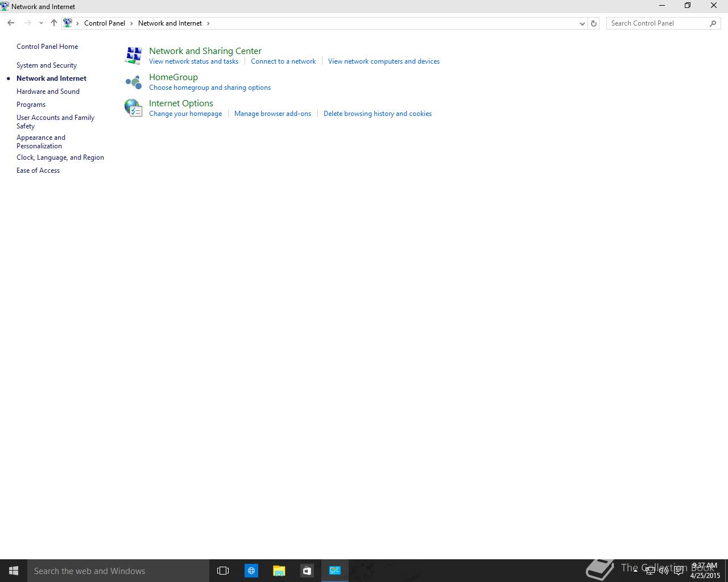Open User Accounts and Family Safety
Image resolution: width=728 pixels, height=582 pixels.
(x=55, y=122)
